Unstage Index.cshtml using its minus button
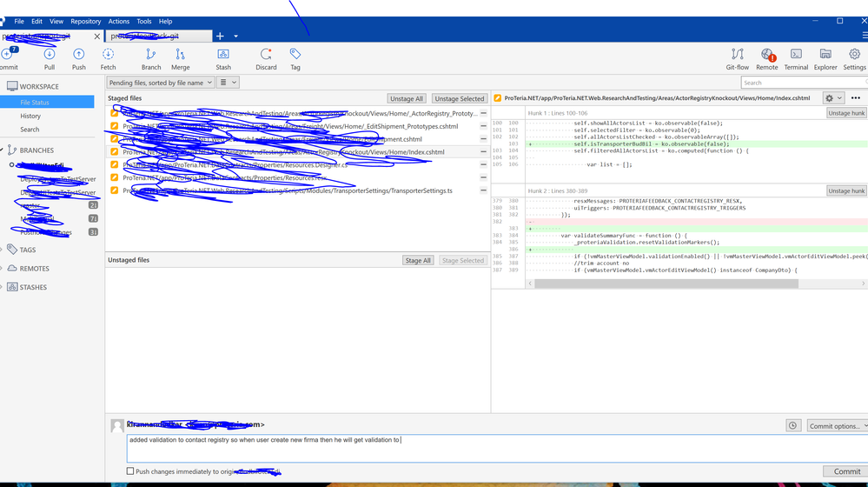868x487 pixels. [483, 152]
